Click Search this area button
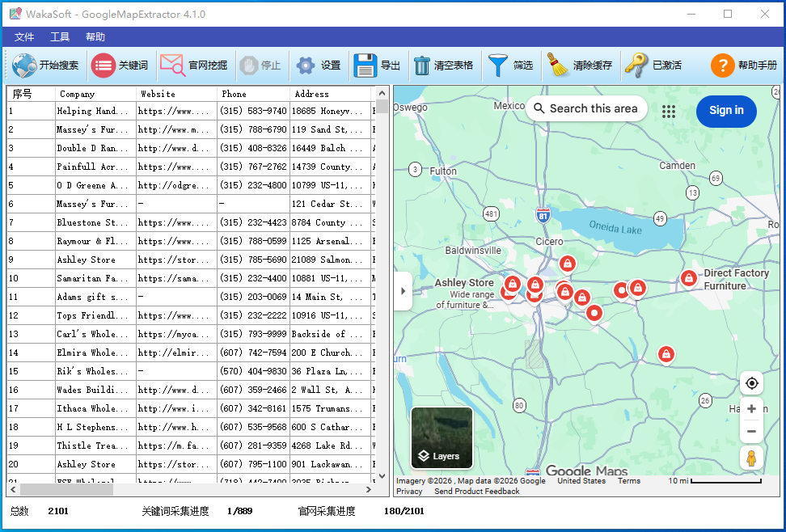This screenshot has width=786, height=532. pyautogui.click(x=585, y=109)
